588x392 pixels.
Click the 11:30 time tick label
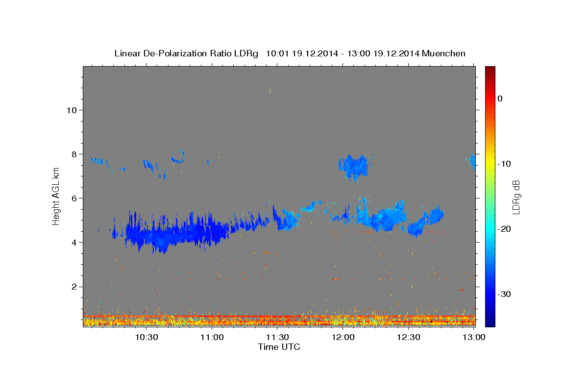click(x=277, y=338)
